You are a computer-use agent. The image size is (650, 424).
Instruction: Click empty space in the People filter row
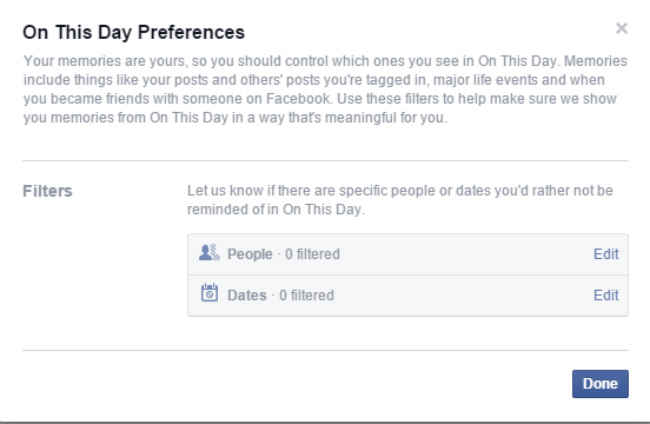[x=464, y=254]
